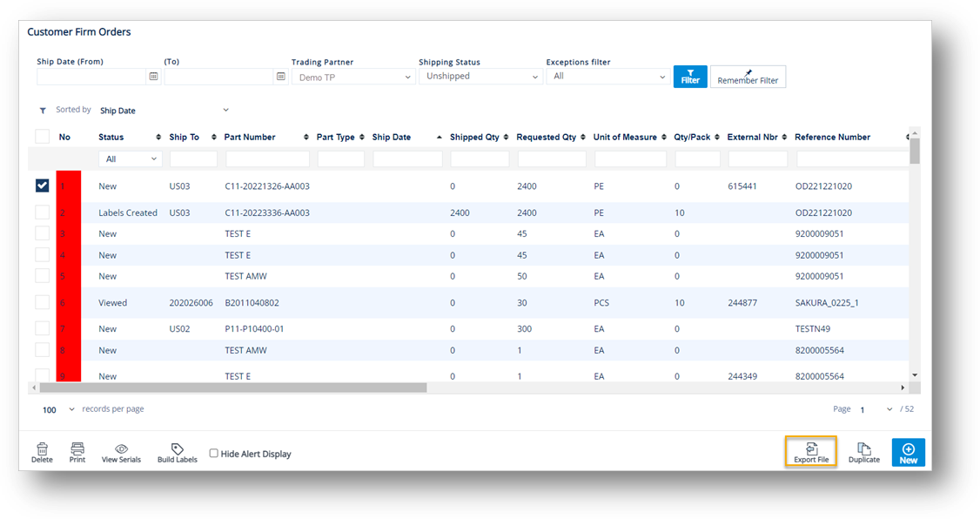This screenshot has width=980, height=519.
Task: Click the Duplicate icon
Action: (x=863, y=449)
